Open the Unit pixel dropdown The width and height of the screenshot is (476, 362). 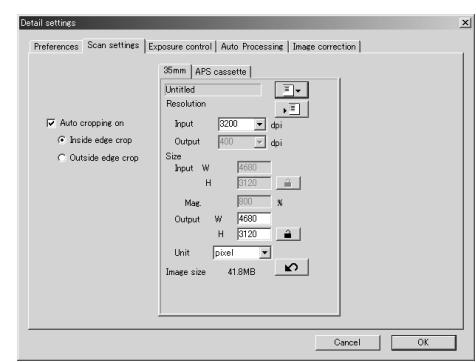click(x=265, y=253)
